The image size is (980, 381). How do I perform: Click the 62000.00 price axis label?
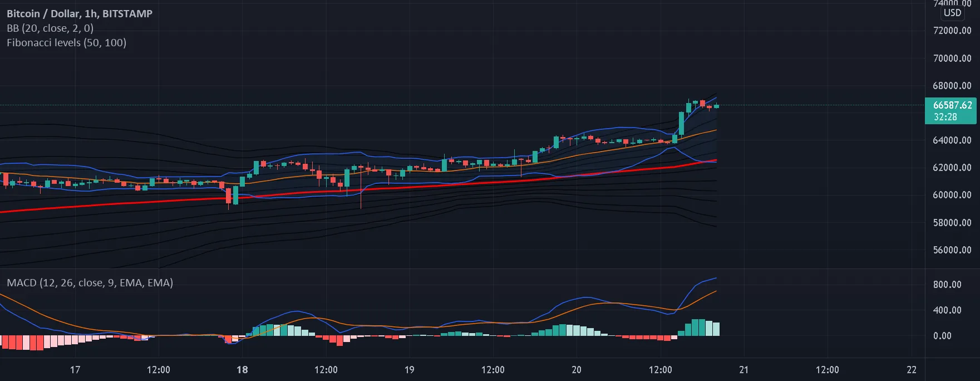coord(952,167)
